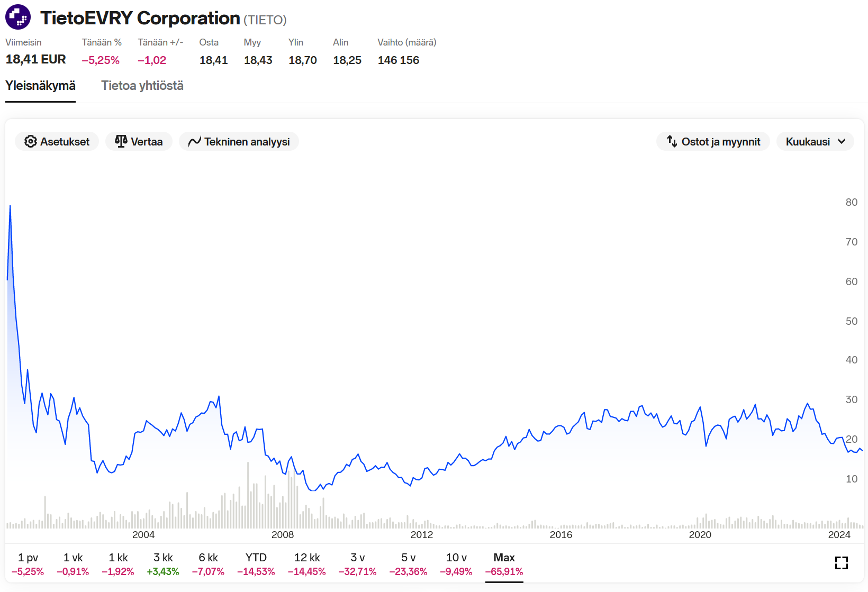Expand chart to fullscreen
This screenshot has width=868, height=592.
coord(842,563)
